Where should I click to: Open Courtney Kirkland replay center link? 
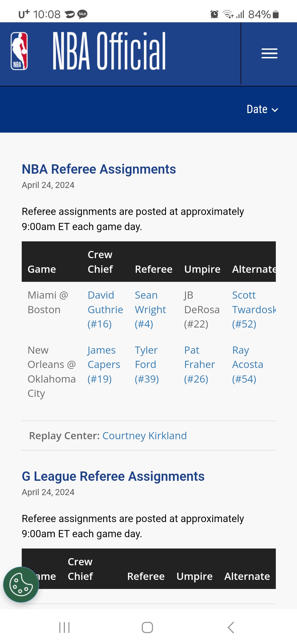click(145, 436)
